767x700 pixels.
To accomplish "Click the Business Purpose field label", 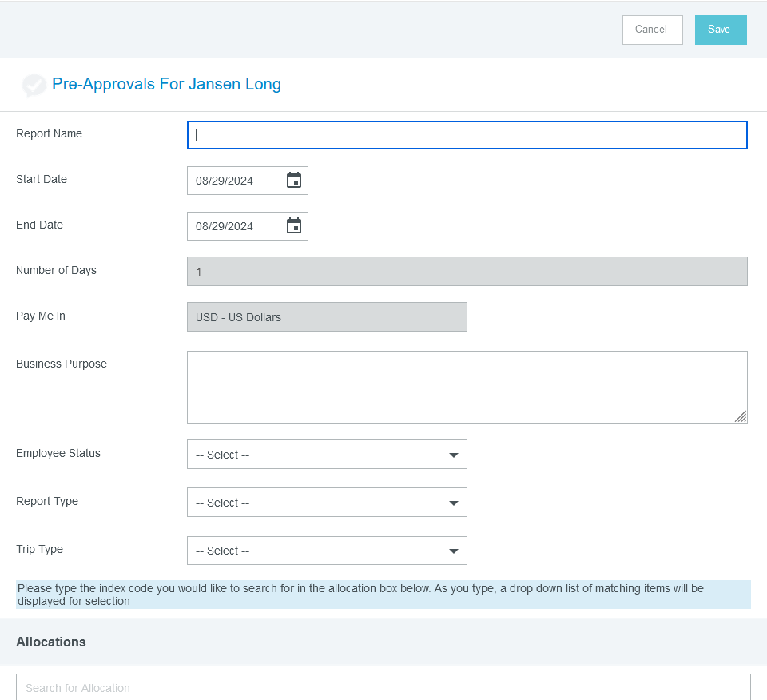I will coord(62,364).
